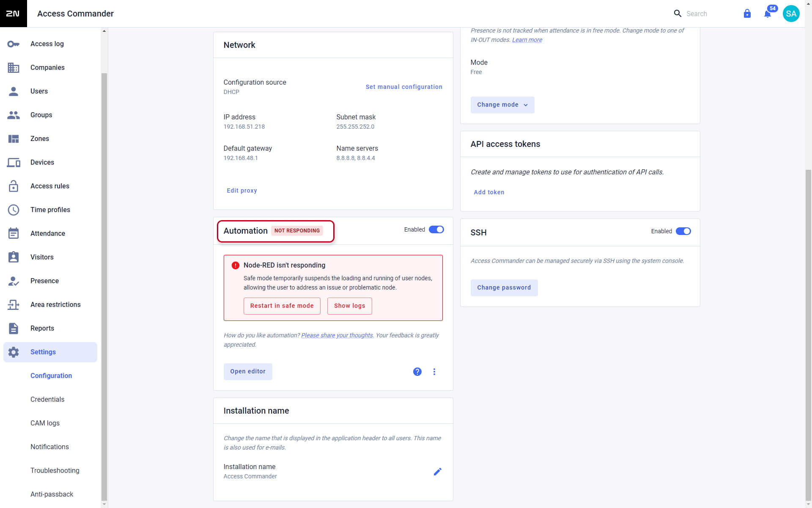Click the search magnifier icon
This screenshot has width=812, height=508.
click(678, 14)
